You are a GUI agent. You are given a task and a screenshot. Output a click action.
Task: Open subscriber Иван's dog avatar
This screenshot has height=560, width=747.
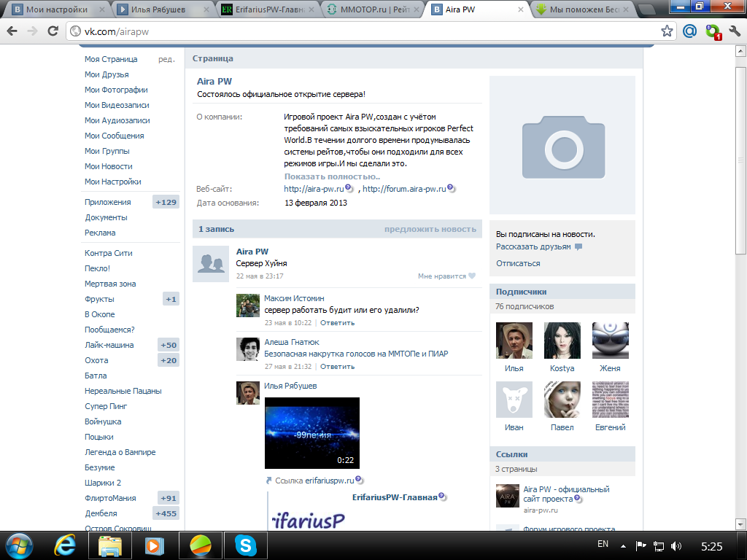click(514, 399)
